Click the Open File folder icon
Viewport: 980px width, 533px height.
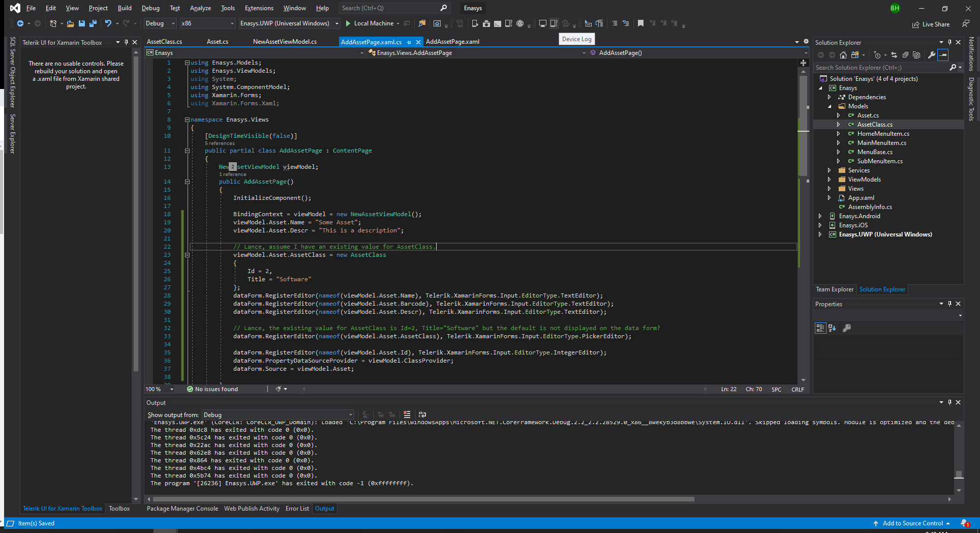(70, 23)
